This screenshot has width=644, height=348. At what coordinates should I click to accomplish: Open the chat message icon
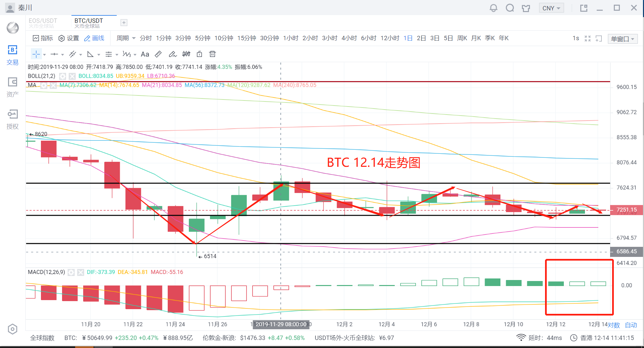click(510, 8)
